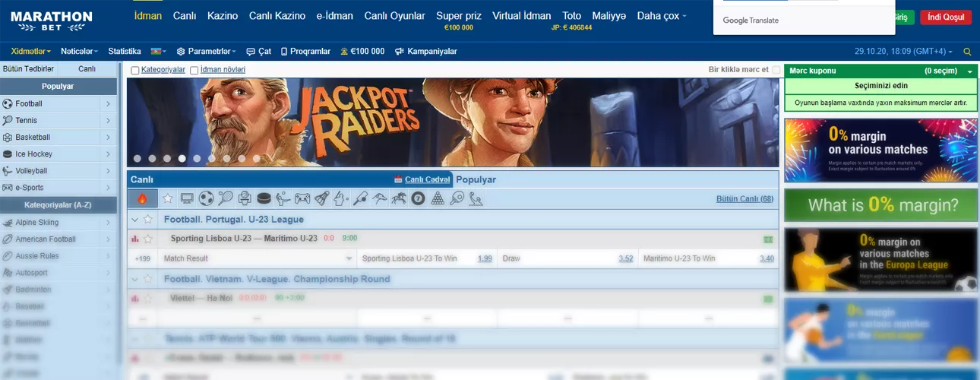This screenshot has height=380, width=980.
Task: Filter live events by ice hockey puck icon
Action: (264, 198)
